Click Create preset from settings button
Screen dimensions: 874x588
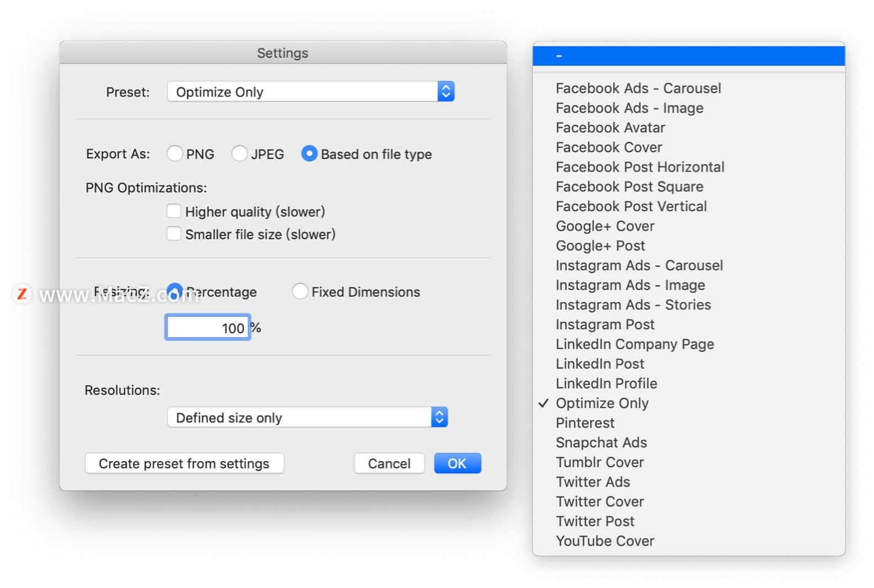click(184, 463)
